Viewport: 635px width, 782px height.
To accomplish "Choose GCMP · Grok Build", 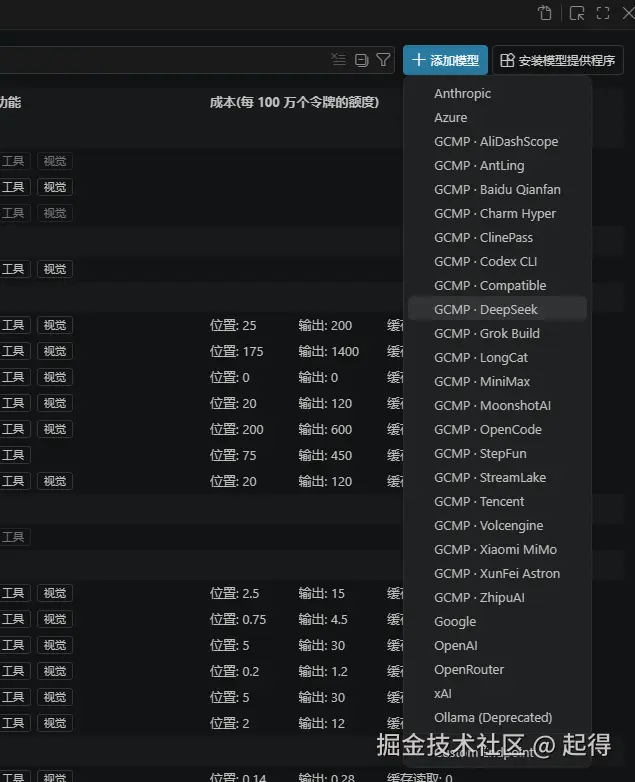I will (x=497, y=334).
